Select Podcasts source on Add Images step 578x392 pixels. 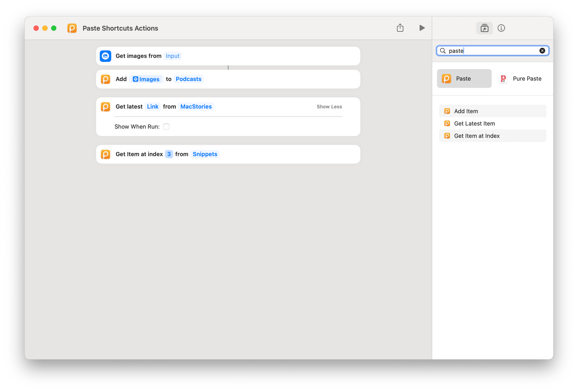point(188,79)
